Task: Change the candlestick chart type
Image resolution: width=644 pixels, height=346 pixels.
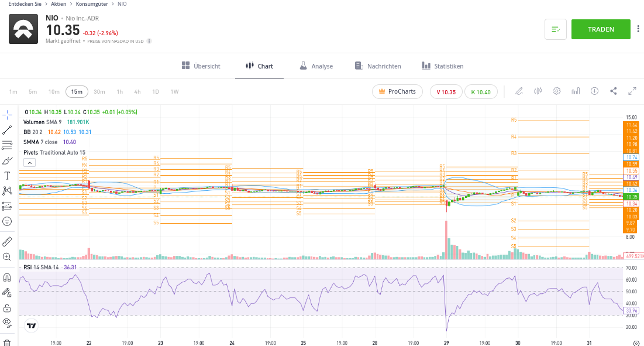Action: pyautogui.click(x=538, y=91)
